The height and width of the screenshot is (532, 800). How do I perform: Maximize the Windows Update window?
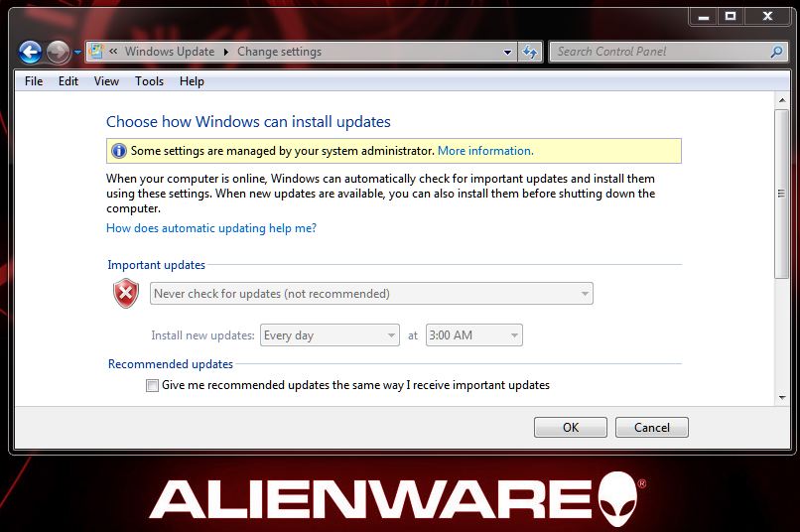click(x=731, y=17)
